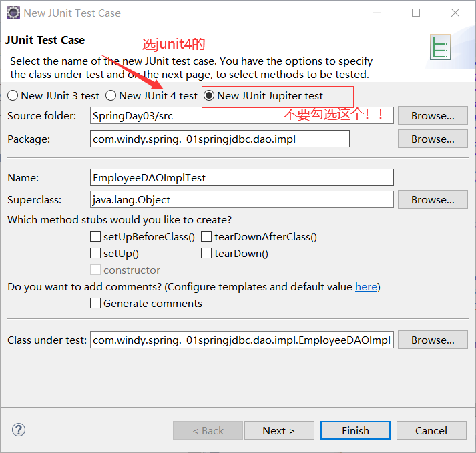Viewport: 476px width, 453px height.
Task: Browse for the Superclass
Action: click(433, 199)
